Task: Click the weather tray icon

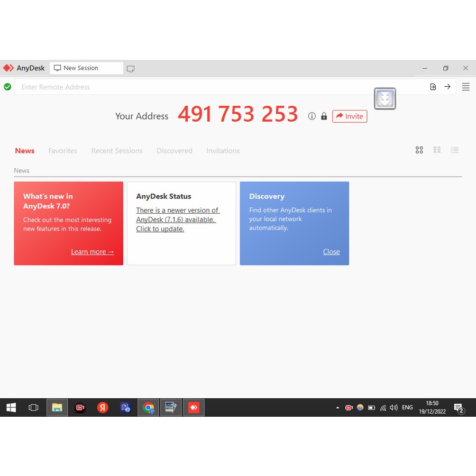Action: [x=360, y=408]
